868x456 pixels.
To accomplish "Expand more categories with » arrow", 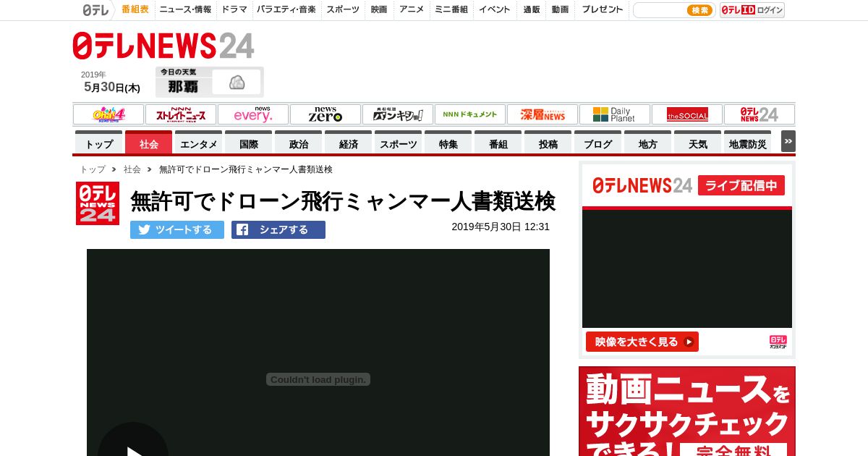I will pyautogui.click(x=788, y=141).
